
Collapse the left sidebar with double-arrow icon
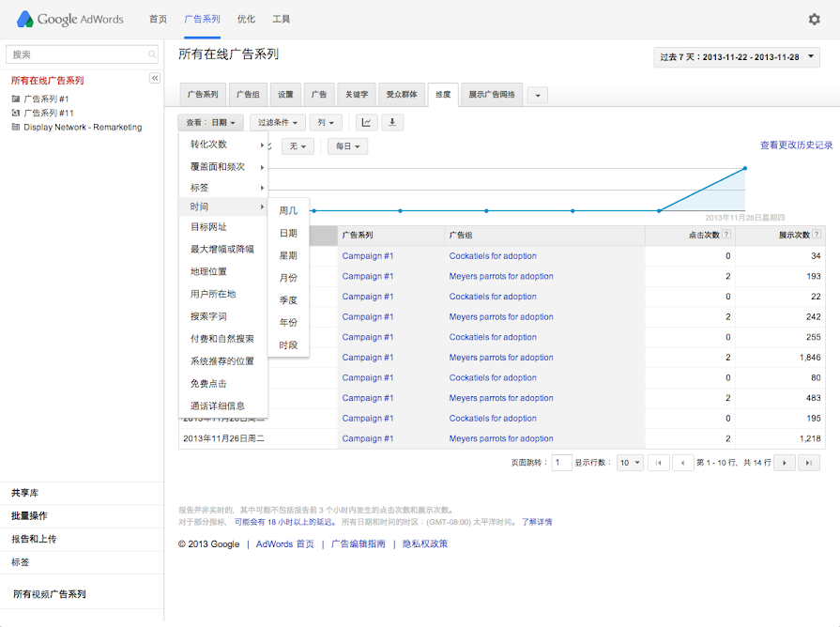pyautogui.click(x=155, y=78)
